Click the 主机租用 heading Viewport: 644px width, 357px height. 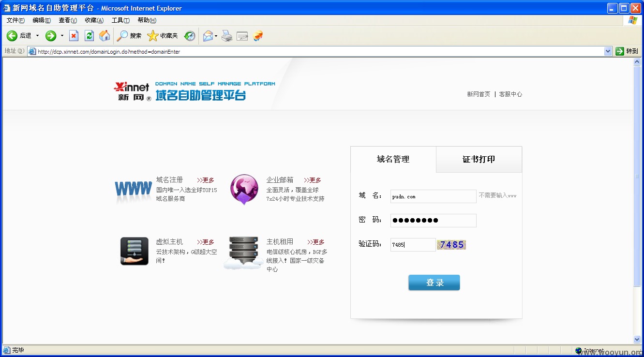point(280,242)
